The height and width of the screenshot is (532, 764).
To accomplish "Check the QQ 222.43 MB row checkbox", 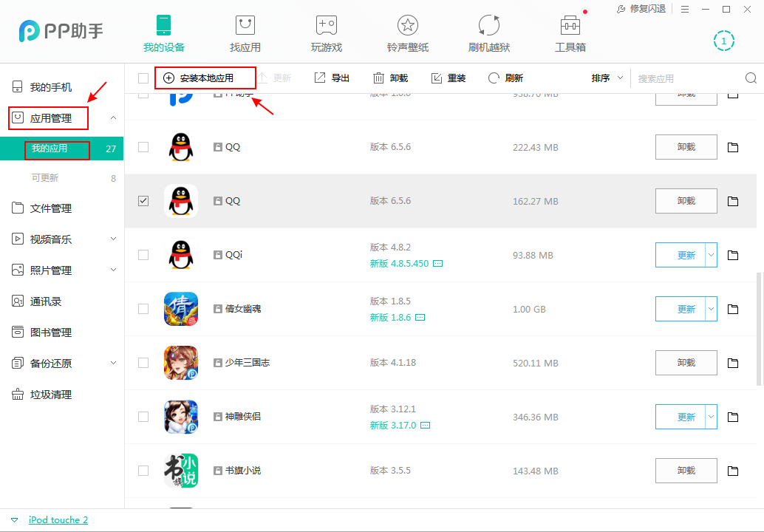I will pos(143,146).
